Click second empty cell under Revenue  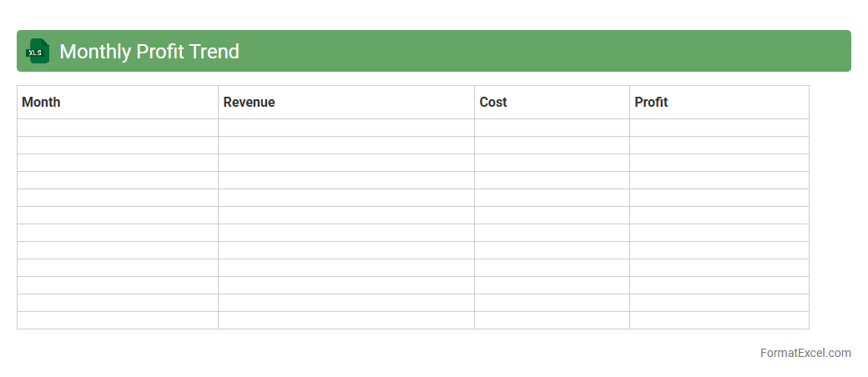(x=346, y=145)
